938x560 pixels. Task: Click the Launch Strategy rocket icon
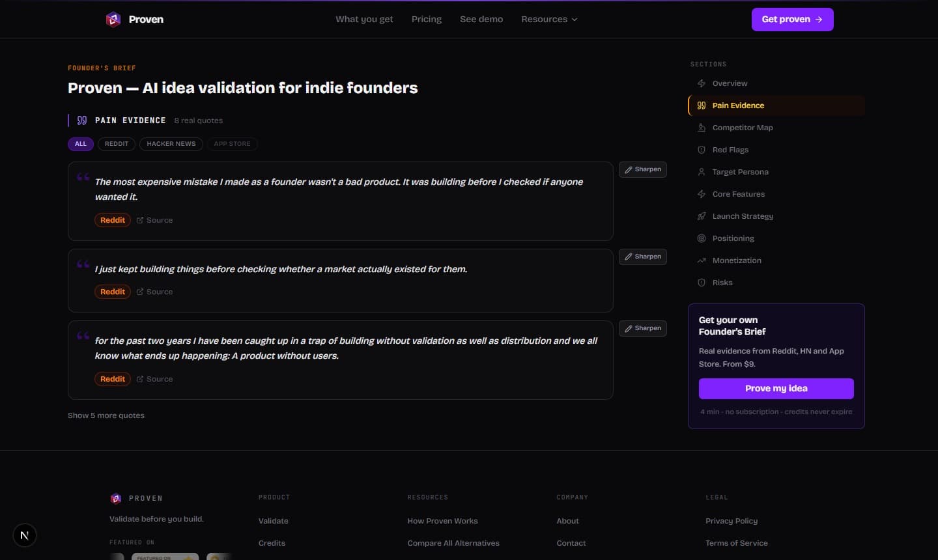coord(702,216)
